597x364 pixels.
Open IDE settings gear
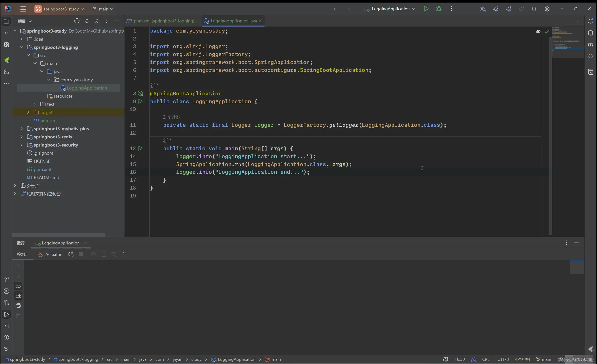[x=547, y=9]
